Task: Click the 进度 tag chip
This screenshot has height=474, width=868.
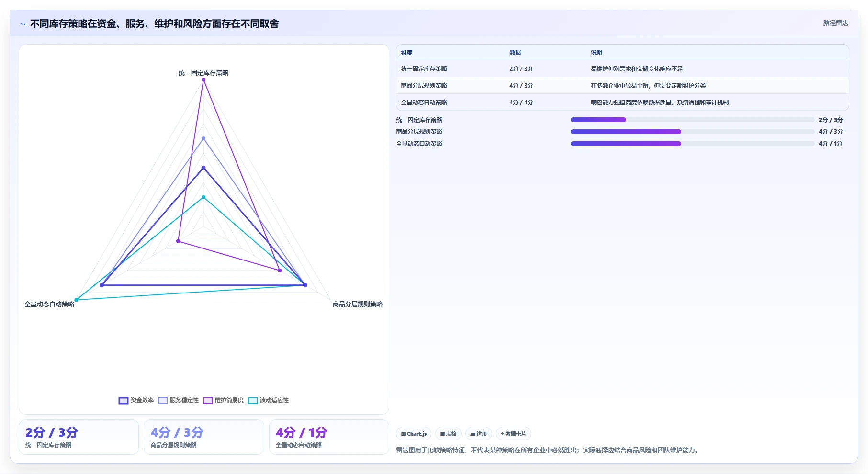Action: tap(479, 434)
